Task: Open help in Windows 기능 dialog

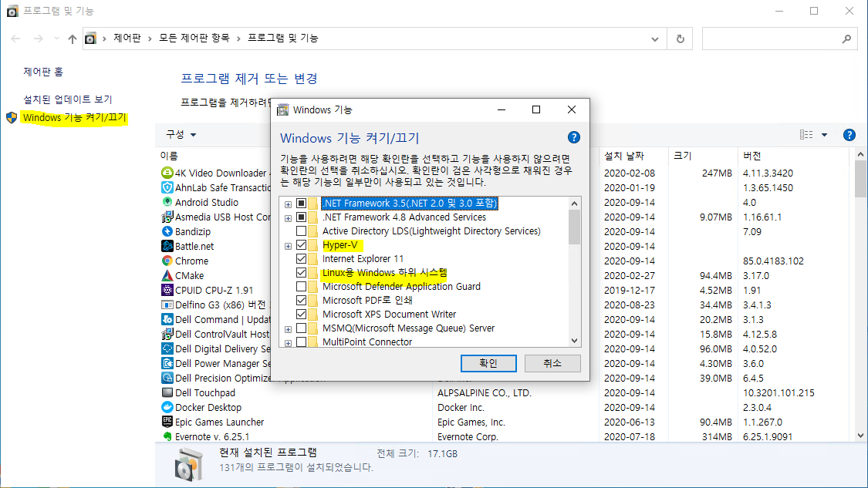Action: (574, 137)
